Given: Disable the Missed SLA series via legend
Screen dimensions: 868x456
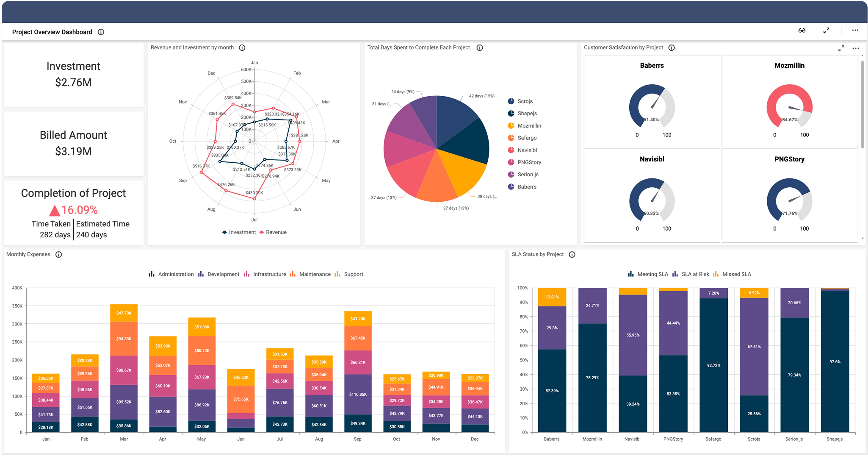Looking at the screenshot, I should pos(731,274).
